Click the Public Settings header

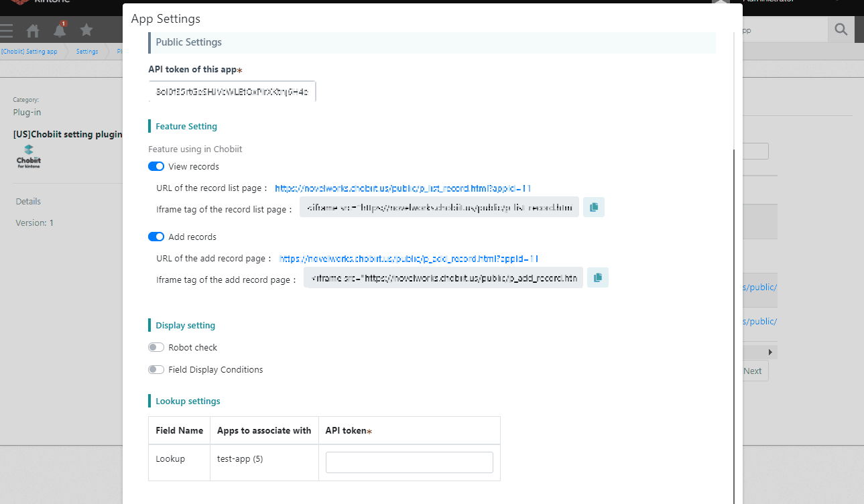tap(432, 42)
